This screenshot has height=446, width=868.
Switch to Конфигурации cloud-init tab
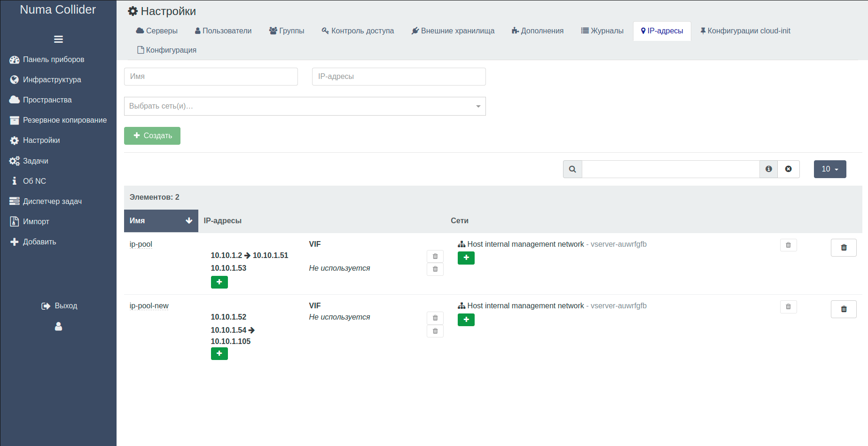click(745, 31)
